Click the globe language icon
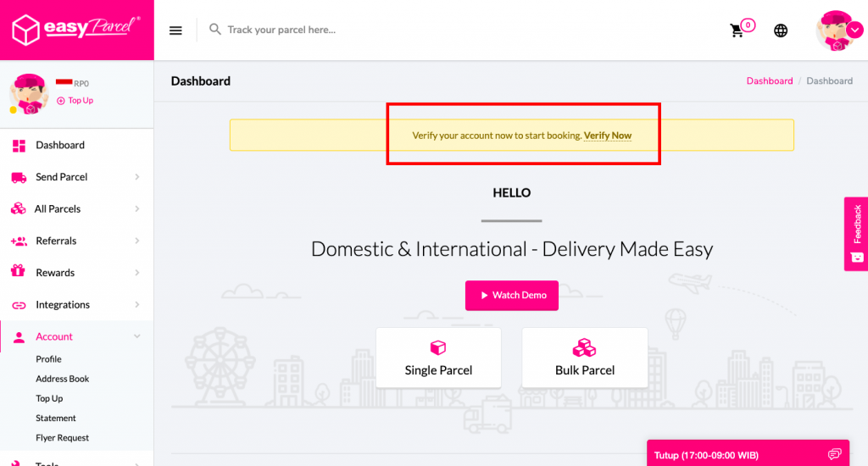 pos(781,31)
